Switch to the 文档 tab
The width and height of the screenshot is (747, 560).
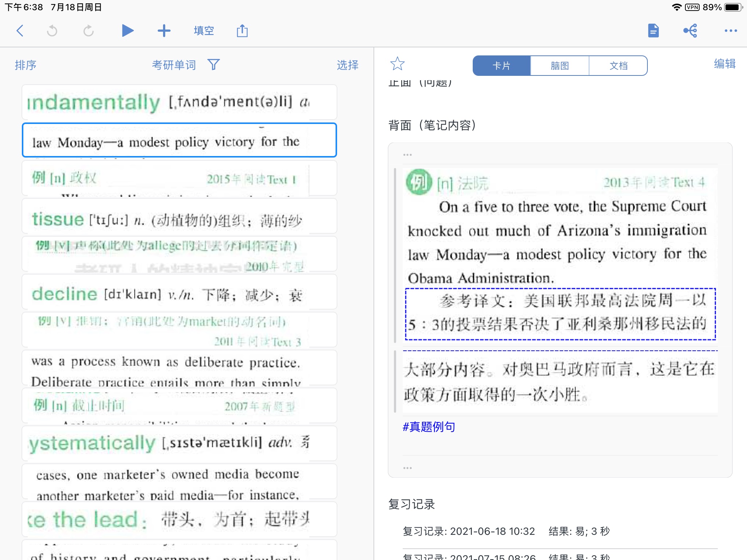click(x=619, y=66)
